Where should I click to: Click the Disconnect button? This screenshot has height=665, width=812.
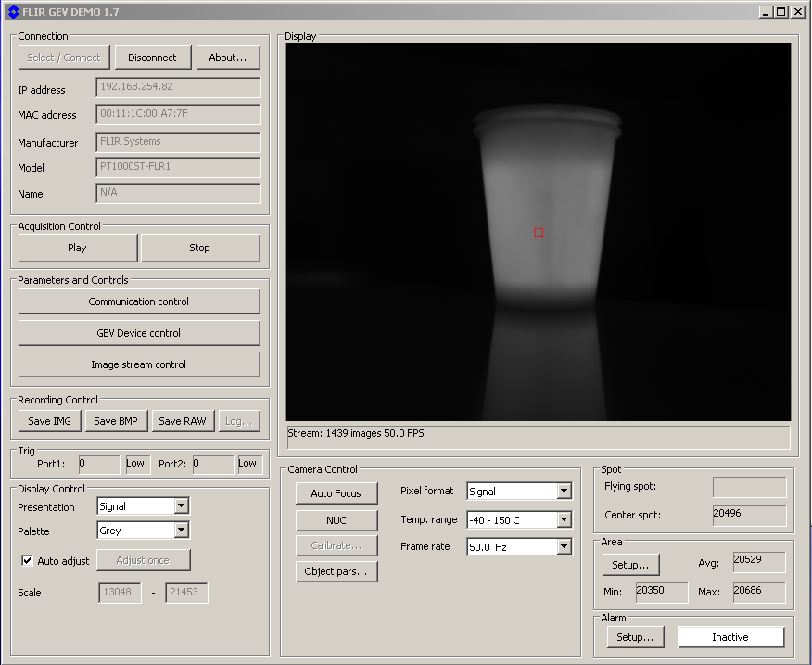[152, 58]
